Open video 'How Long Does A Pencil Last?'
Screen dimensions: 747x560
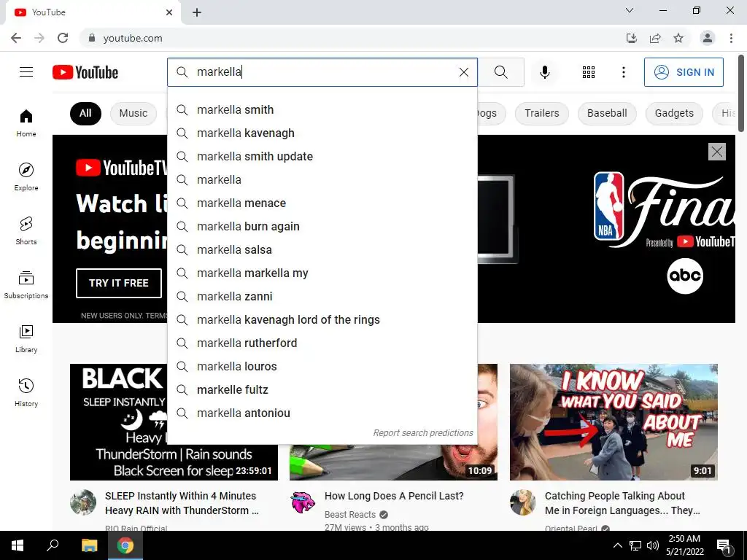point(394,496)
